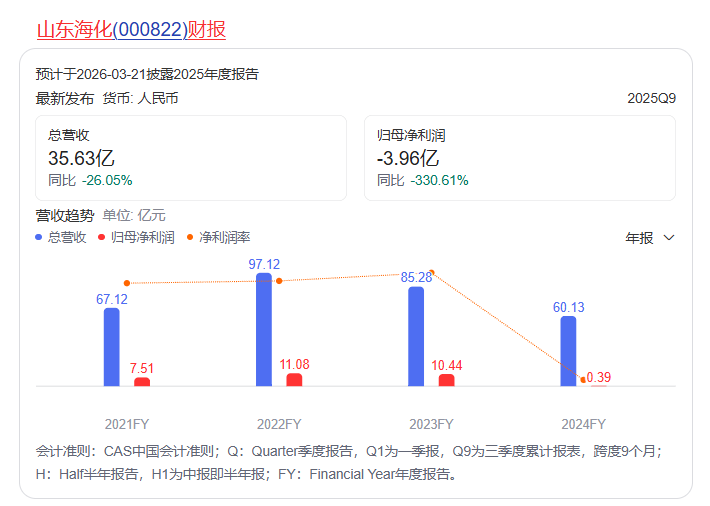This screenshot has height=506, width=710.
Task: Open the 山东海化(000822)财报 title link
Action: click(131, 30)
